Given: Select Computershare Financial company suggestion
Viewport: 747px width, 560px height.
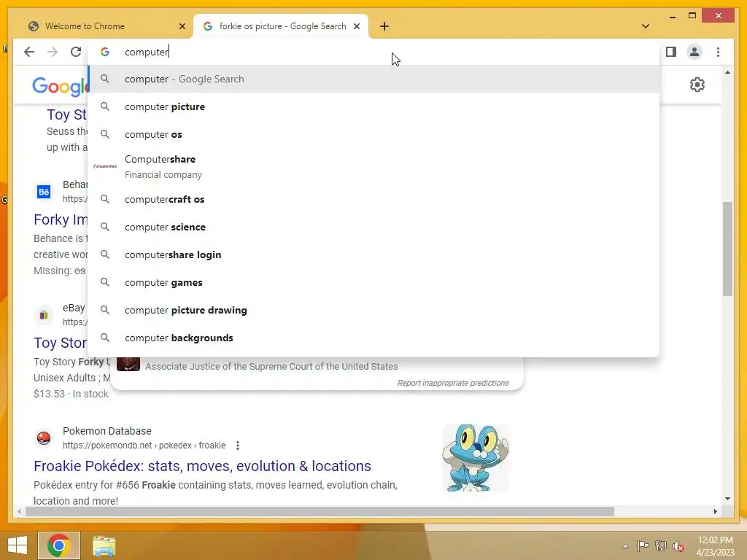Looking at the screenshot, I should click(x=374, y=167).
